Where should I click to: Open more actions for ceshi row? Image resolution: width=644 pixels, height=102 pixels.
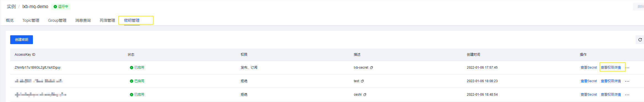coord(627,95)
